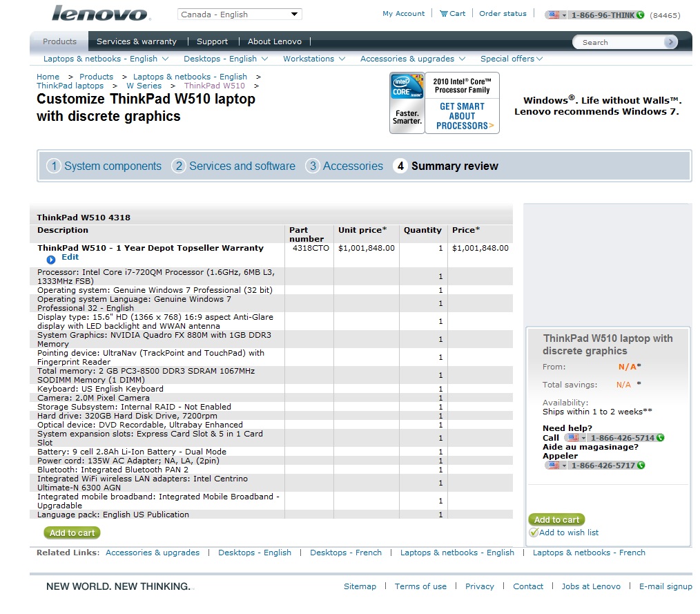Open E-mail signup link
The height and width of the screenshot is (614, 700).
tap(665, 586)
